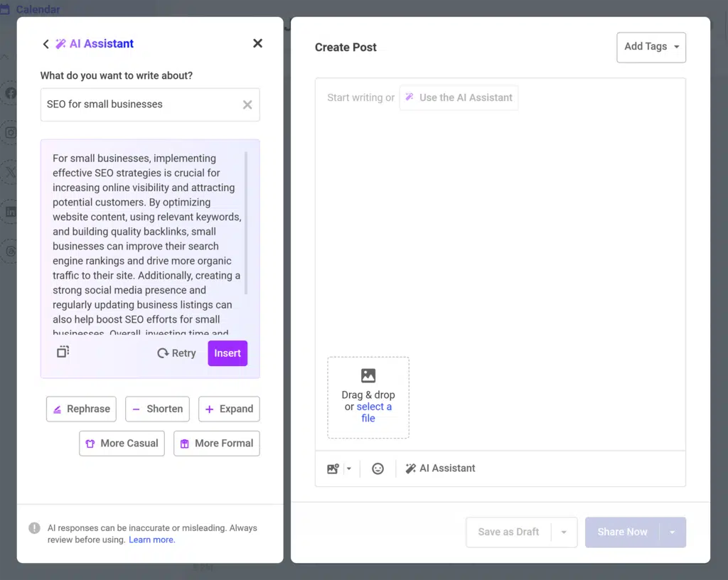Viewport: 728px width, 580px height.
Task: Open the Save as Draft dropdown arrow
Action: 564,532
